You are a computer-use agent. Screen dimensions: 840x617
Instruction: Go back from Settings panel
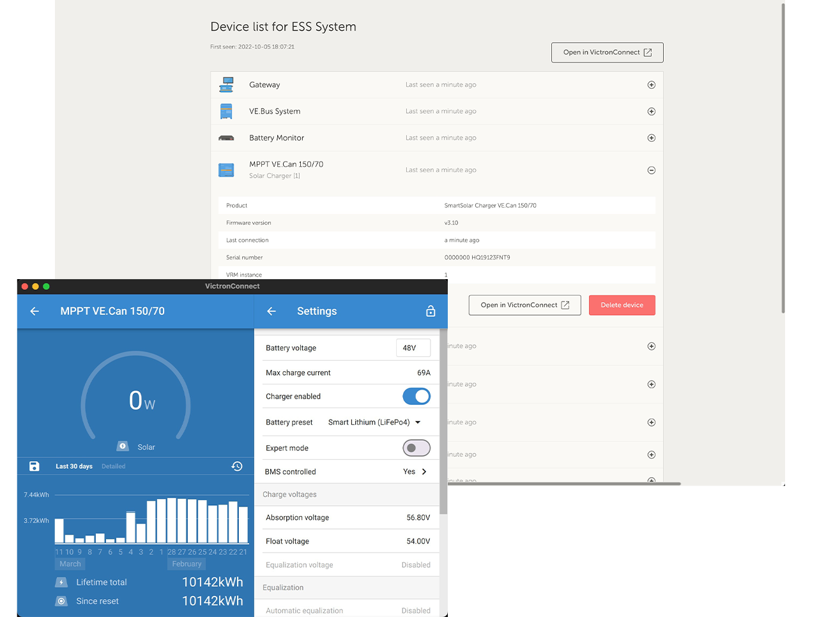click(271, 311)
